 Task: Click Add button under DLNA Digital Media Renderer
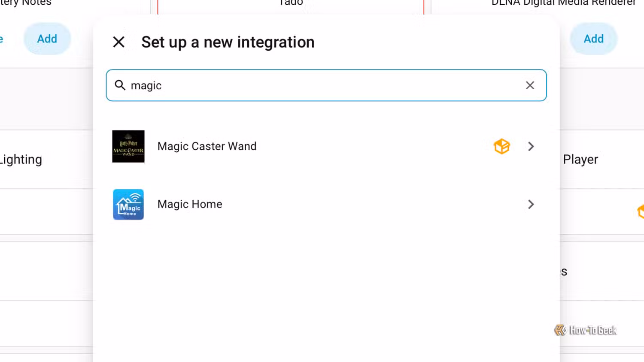click(x=593, y=39)
